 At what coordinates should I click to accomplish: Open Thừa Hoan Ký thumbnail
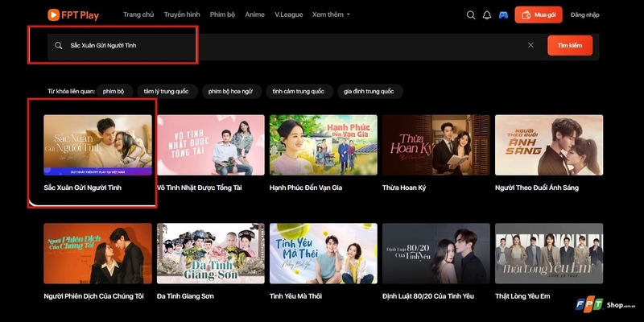pos(436,145)
